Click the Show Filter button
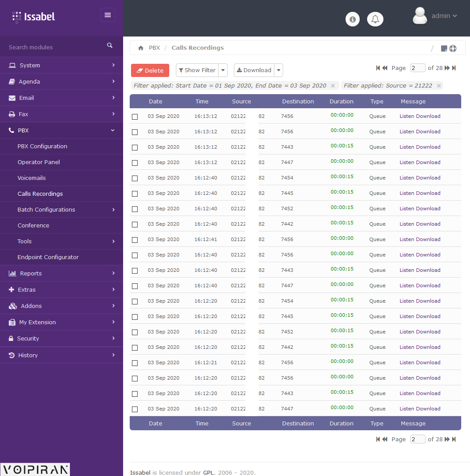Viewport: 470px width, 476px height. pos(197,70)
